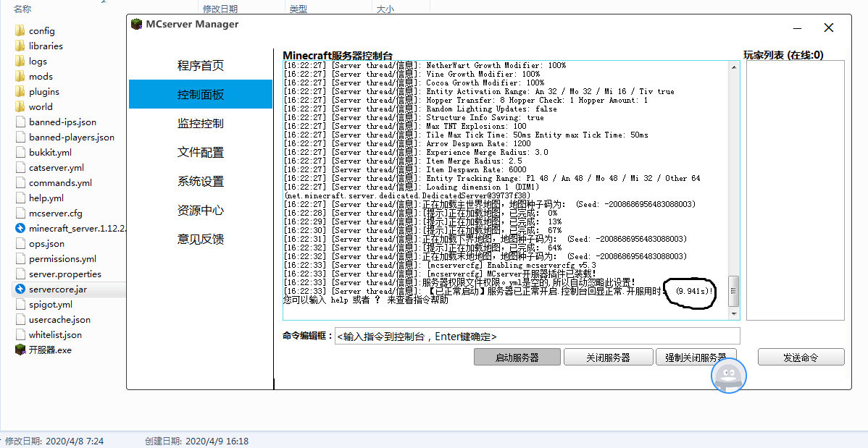Image resolution: width=868 pixels, height=448 pixels.
Task: Click the banned-ips.json file icon
Action: pos(20,122)
